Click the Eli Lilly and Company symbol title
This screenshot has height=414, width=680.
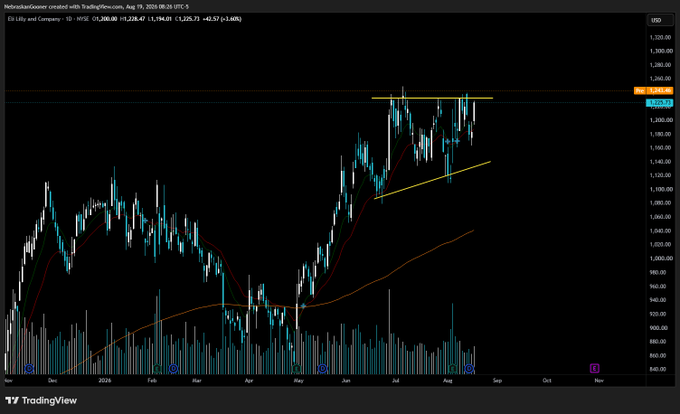36,19
